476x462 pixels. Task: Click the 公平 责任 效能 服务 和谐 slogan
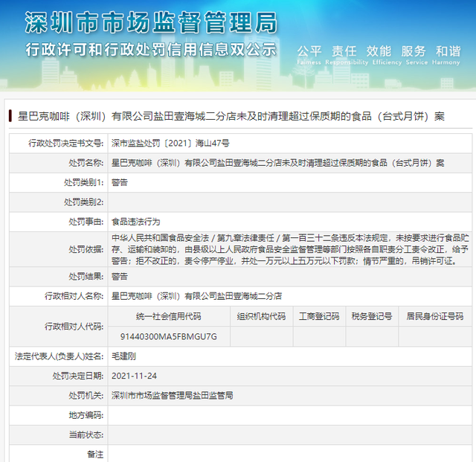click(x=378, y=51)
